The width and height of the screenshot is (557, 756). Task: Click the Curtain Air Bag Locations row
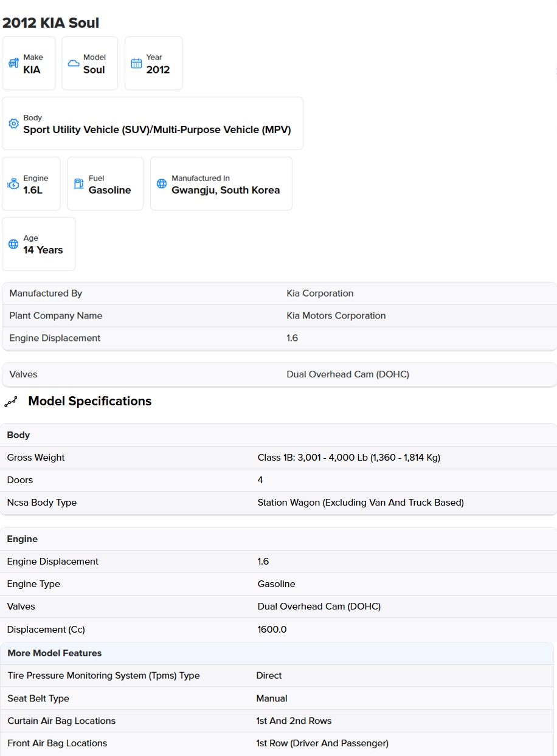[277, 721]
